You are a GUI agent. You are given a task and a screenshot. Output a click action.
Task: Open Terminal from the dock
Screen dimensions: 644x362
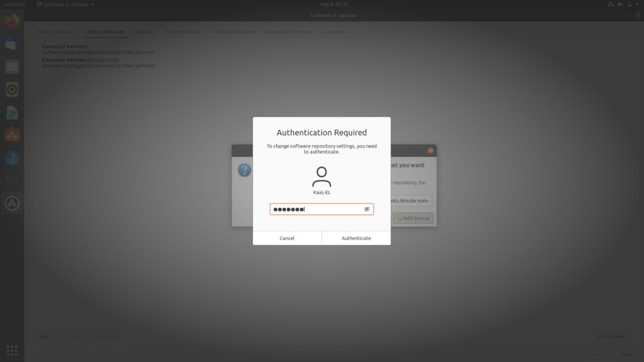click(12, 180)
